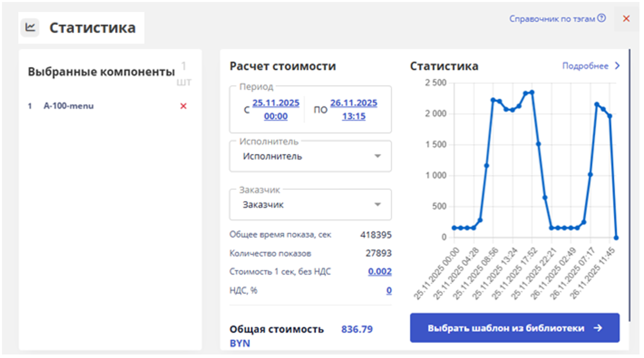Open Справочник по тэгам reference link
Screen dimensions: 644x358
pyautogui.click(x=552, y=19)
